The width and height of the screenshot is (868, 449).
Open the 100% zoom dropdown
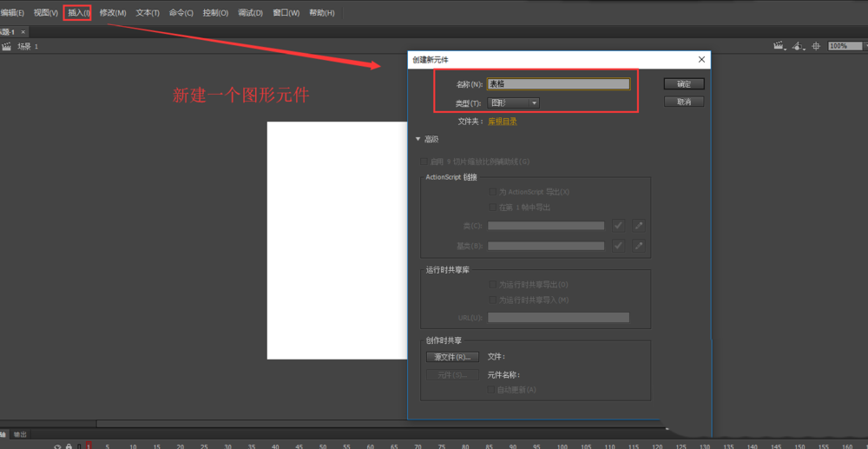[865, 47]
